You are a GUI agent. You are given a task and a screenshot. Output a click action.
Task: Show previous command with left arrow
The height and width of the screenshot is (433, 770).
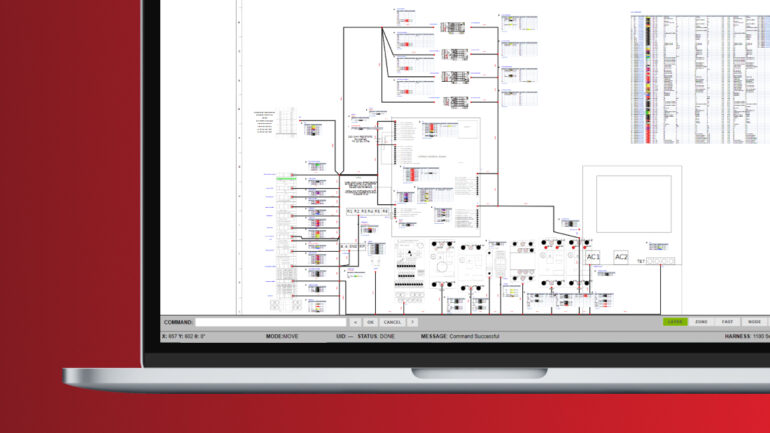(355, 322)
